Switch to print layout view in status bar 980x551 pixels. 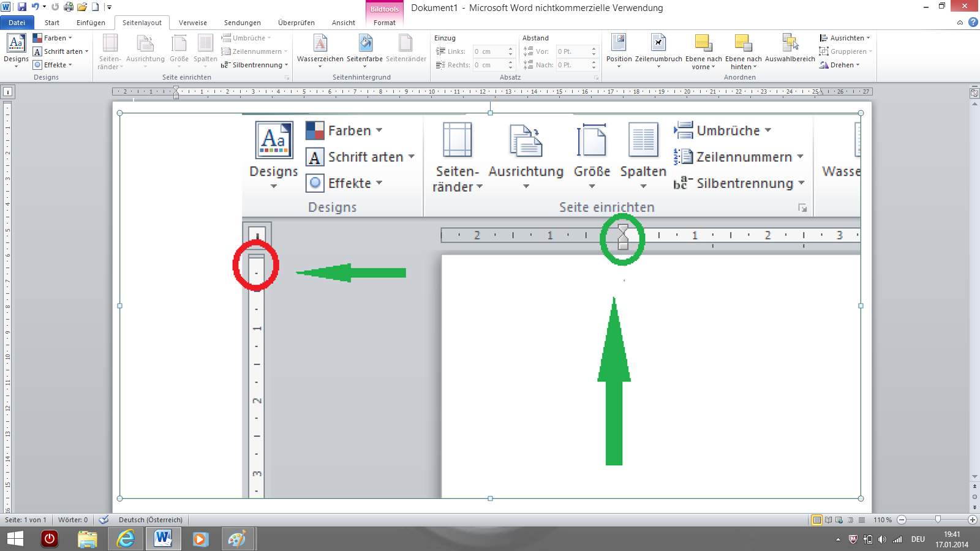(816, 520)
